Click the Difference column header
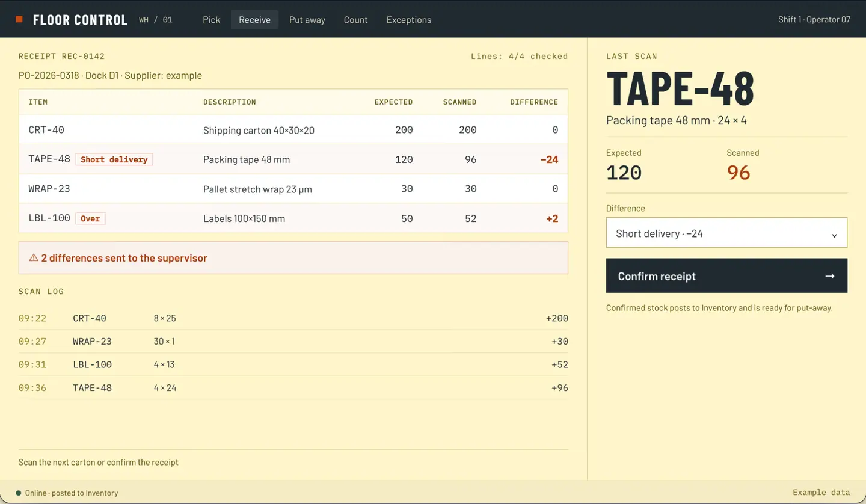 tap(534, 102)
